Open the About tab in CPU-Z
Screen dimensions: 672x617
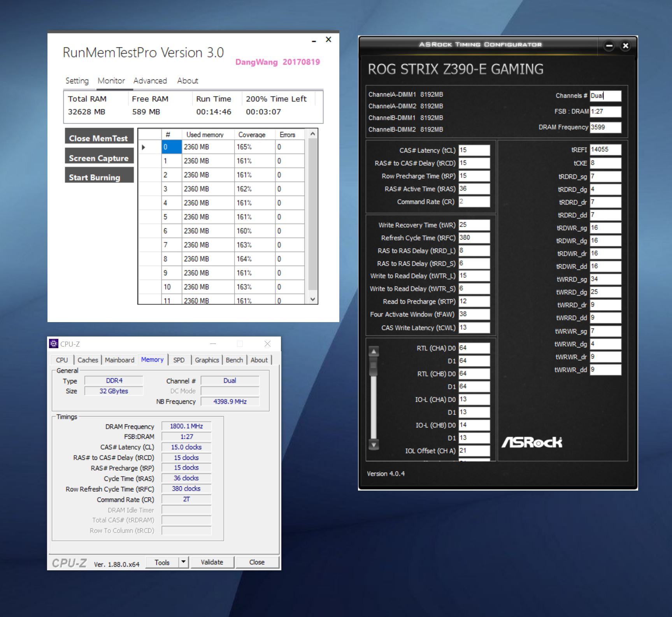(x=259, y=360)
